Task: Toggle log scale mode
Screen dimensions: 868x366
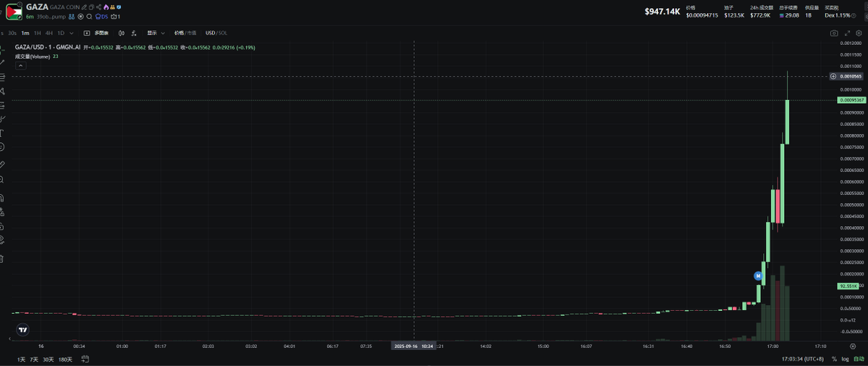Action: pyautogui.click(x=845, y=359)
